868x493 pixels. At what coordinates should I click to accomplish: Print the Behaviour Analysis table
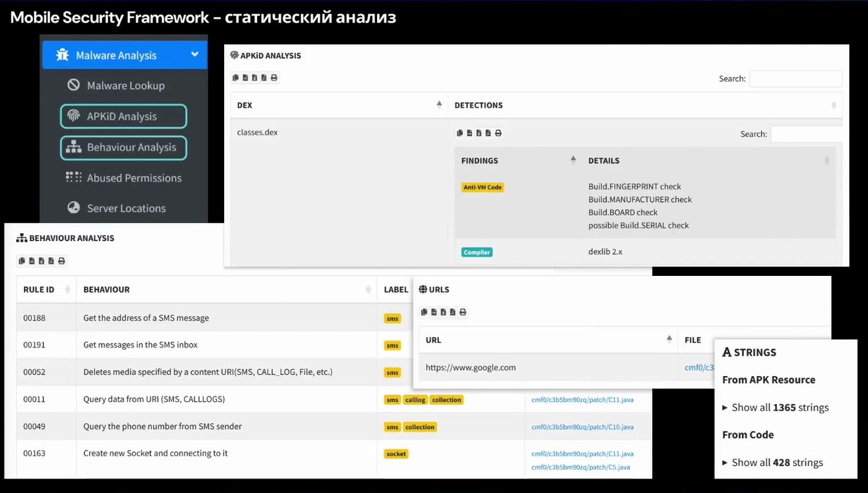pyautogui.click(x=61, y=261)
